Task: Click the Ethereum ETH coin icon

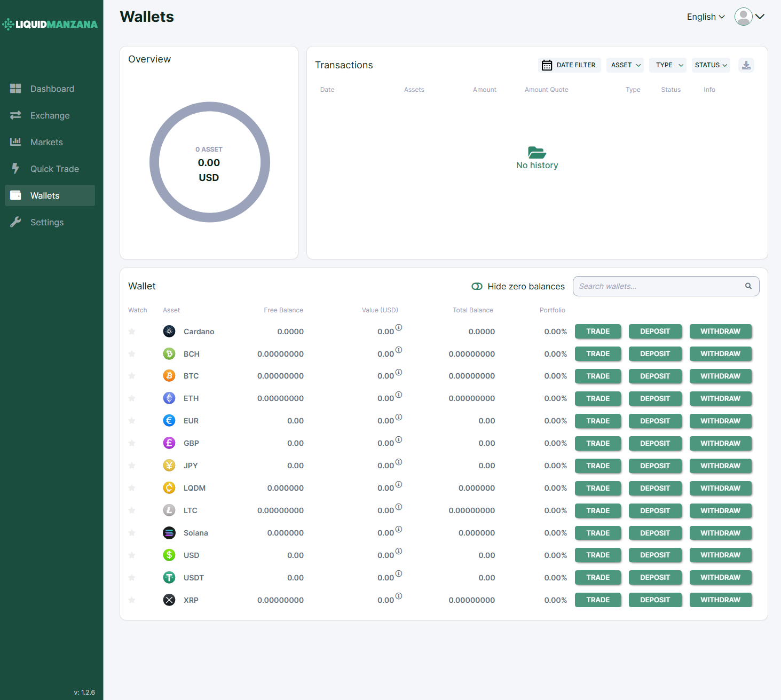Action: (169, 398)
